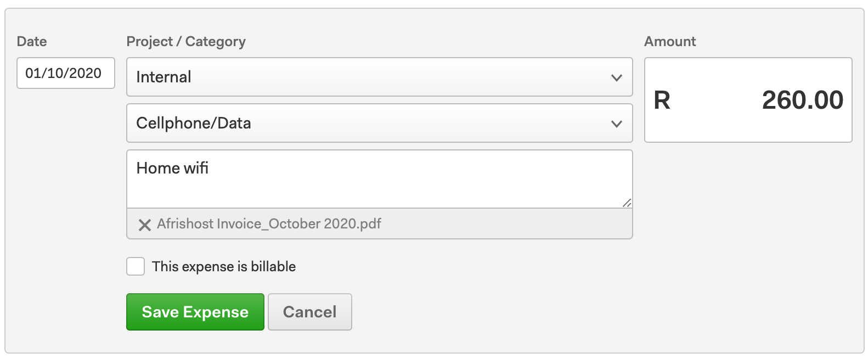Click the grey attachment bar under the notes

point(380,223)
